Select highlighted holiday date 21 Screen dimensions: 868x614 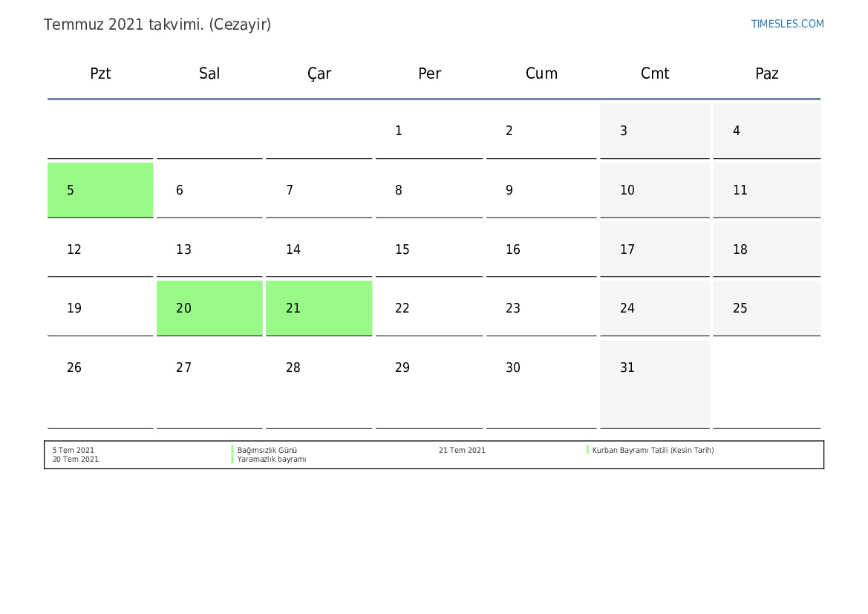click(319, 308)
